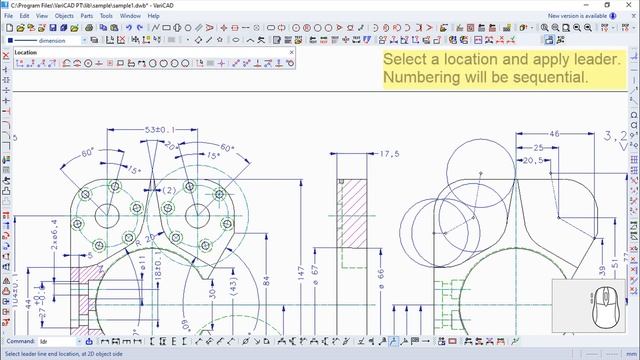Viewport: 640px width, 360px height.
Task: Click the warning triangle icon in left toolbar
Action: click(6, 281)
